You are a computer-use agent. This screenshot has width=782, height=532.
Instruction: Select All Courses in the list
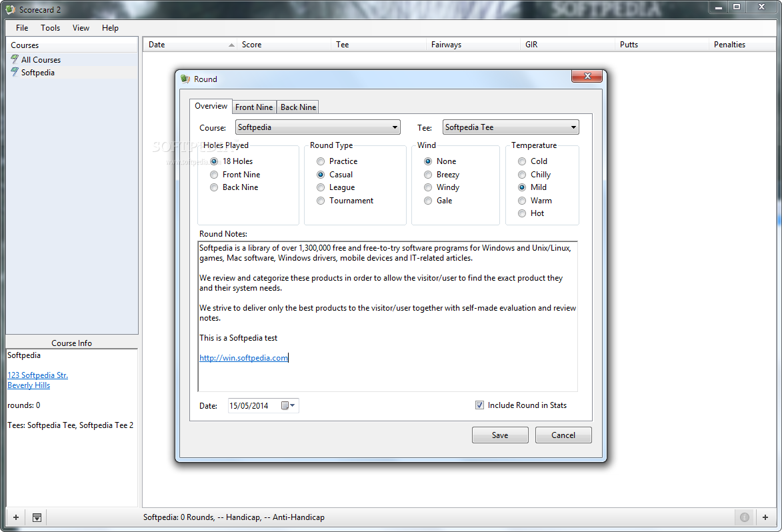pyautogui.click(x=72, y=59)
